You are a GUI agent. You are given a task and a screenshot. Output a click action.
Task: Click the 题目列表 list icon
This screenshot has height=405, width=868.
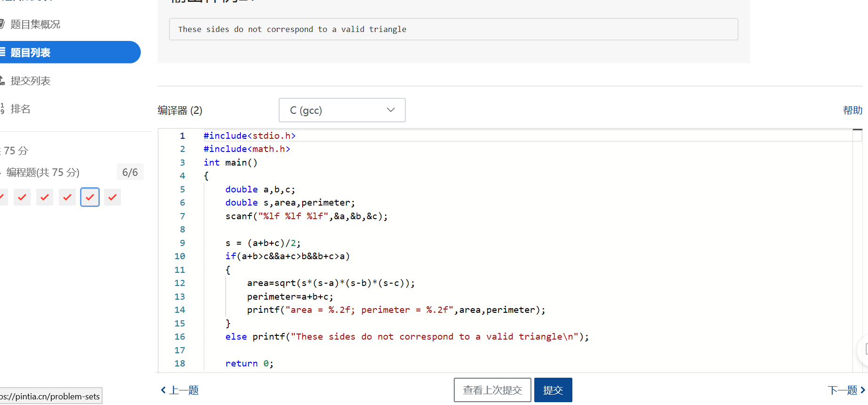click(x=2, y=52)
